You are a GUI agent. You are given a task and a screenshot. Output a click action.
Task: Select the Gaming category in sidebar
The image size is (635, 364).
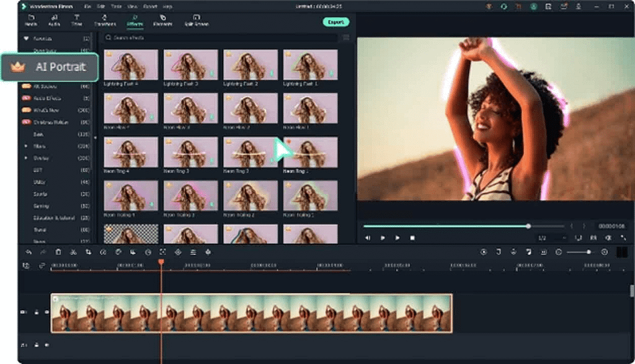pyautogui.click(x=41, y=206)
